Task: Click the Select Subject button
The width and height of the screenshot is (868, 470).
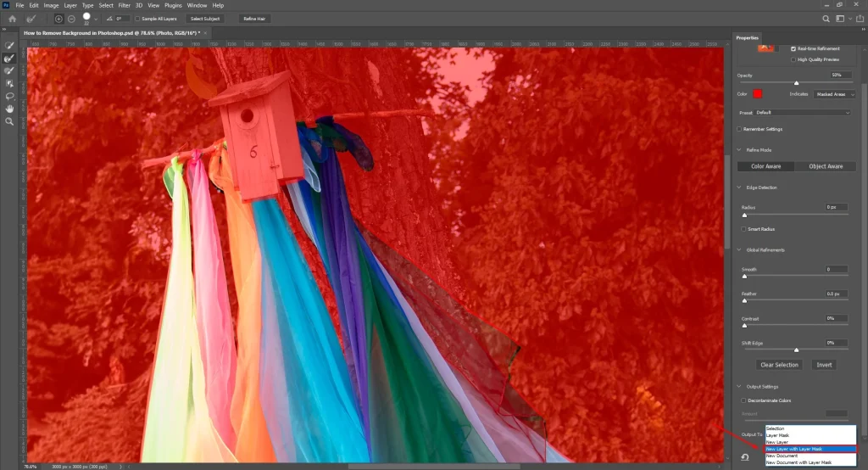Action: pyautogui.click(x=205, y=19)
